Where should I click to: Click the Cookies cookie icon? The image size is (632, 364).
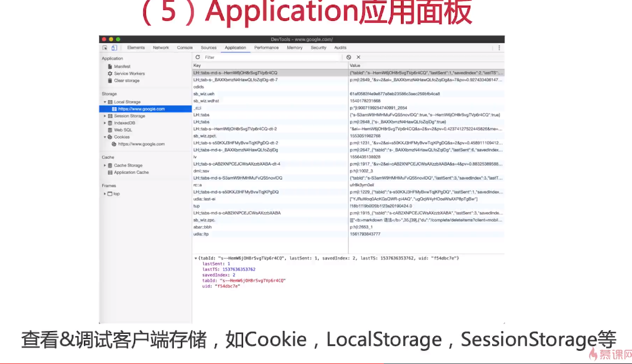[110, 137]
